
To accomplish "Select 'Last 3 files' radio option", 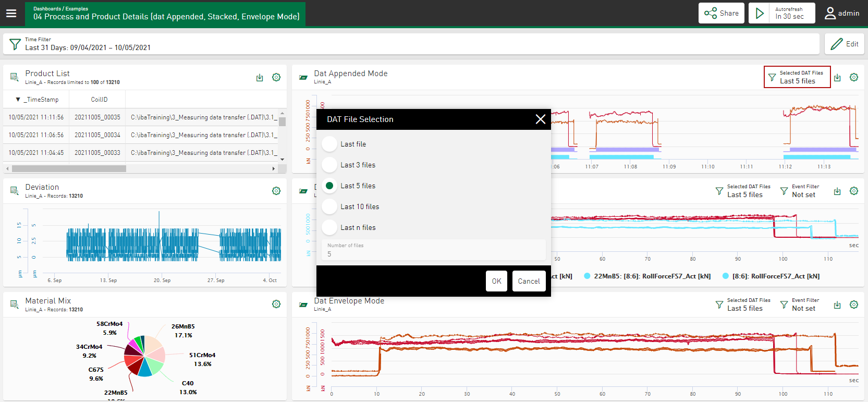I will 329,165.
